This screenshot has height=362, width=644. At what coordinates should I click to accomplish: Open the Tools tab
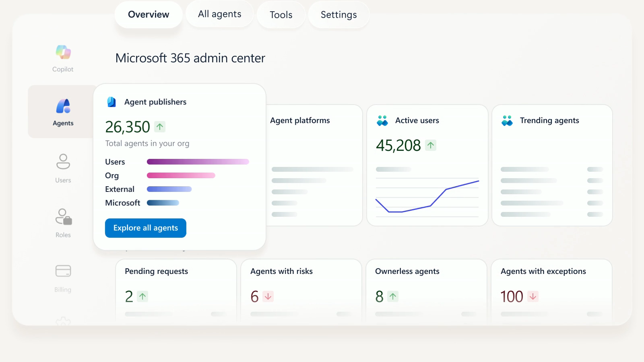(281, 15)
